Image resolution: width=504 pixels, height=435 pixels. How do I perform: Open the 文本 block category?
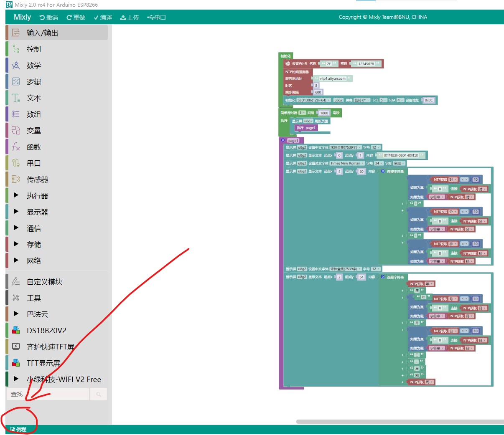57,98
